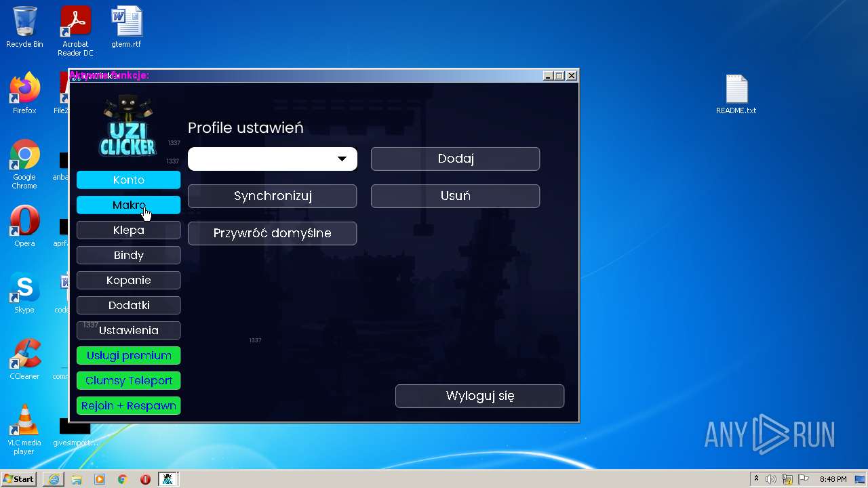
Task: Select the Acrobat Reader DC desktop icon
Action: (75, 31)
